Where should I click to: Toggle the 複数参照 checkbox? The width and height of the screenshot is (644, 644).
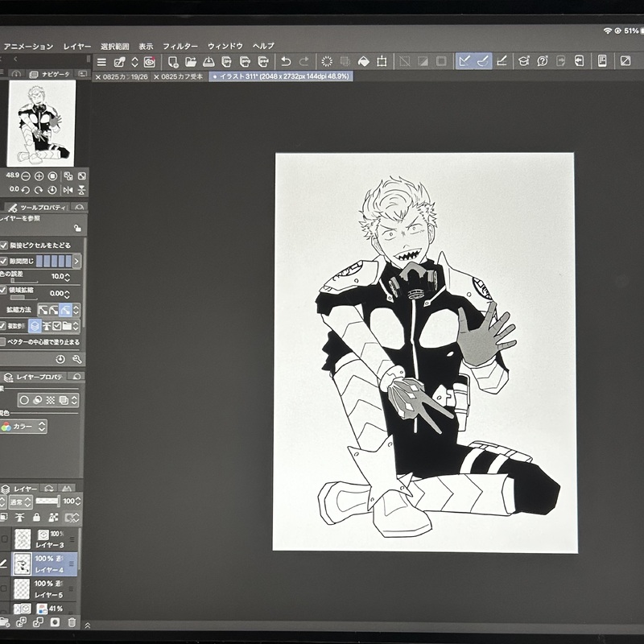pyautogui.click(x=3, y=326)
